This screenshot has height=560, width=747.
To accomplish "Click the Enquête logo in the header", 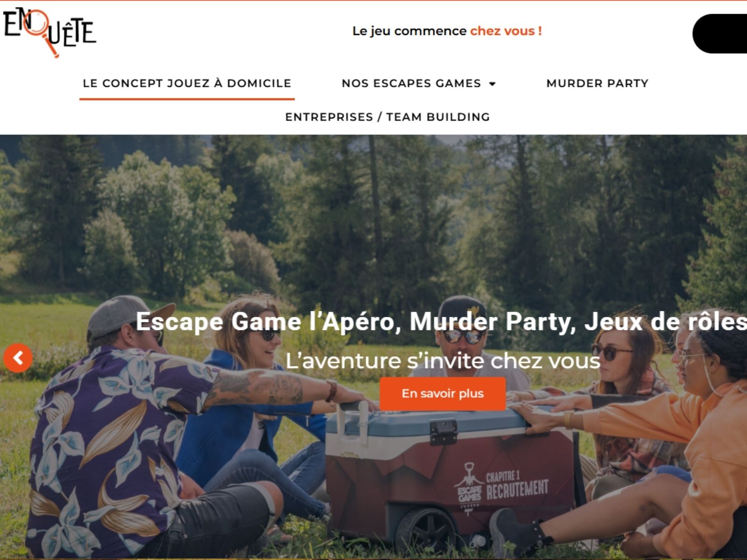I will point(49,32).
